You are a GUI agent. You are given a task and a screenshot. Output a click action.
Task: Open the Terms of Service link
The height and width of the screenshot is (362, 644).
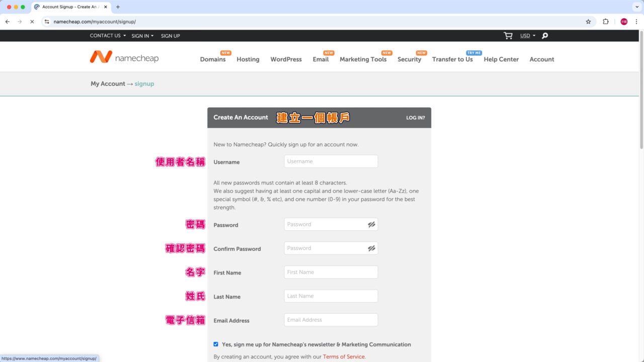(x=344, y=356)
